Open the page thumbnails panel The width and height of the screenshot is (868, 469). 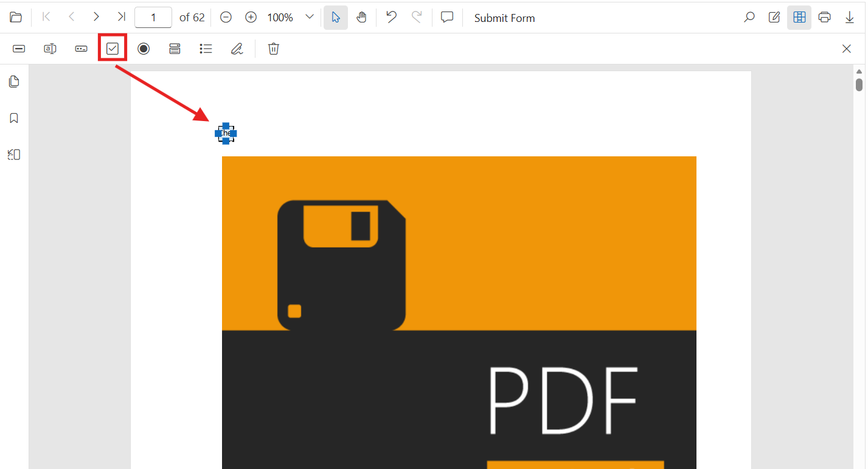click(14, 82)
